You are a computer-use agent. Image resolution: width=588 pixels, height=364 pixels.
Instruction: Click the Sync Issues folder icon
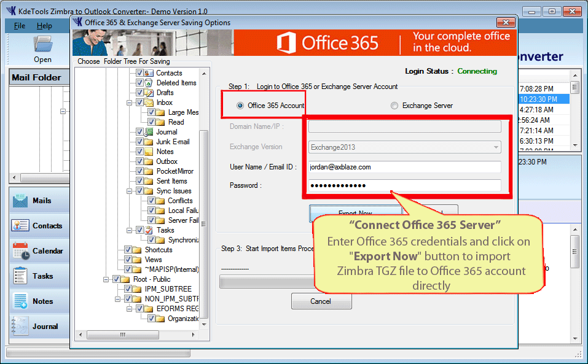tap(149, 191)
